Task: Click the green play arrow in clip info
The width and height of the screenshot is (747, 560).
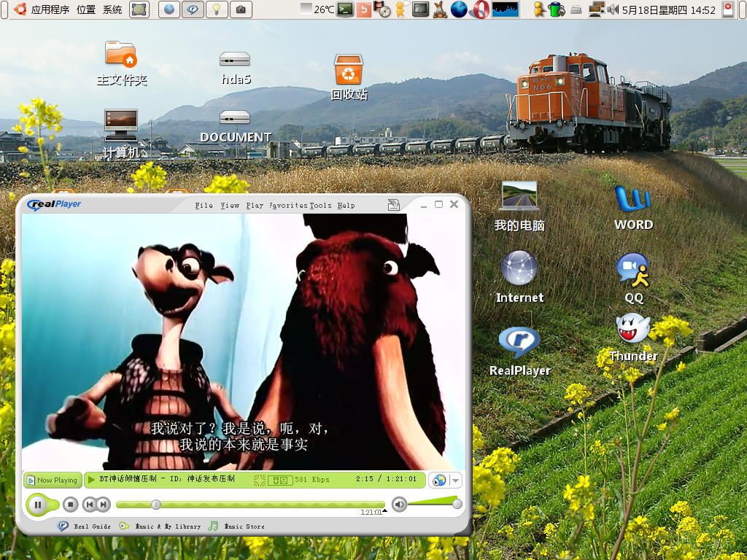Action: 91,479
